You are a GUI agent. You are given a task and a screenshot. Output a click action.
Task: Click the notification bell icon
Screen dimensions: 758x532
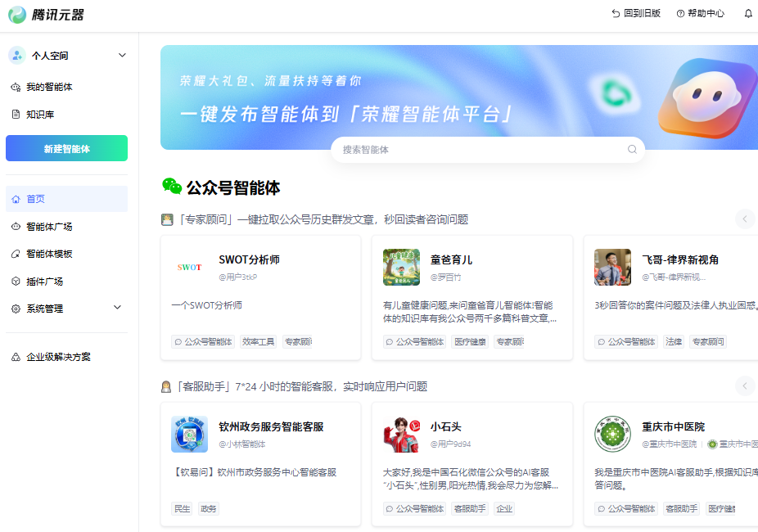coord(747,13)
